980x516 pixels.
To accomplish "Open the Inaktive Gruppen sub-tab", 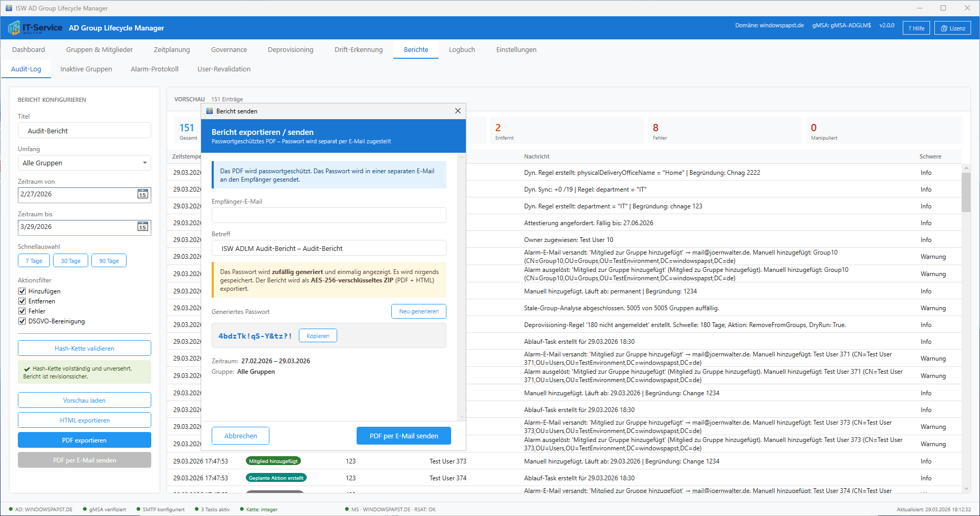I will [86, 69].
